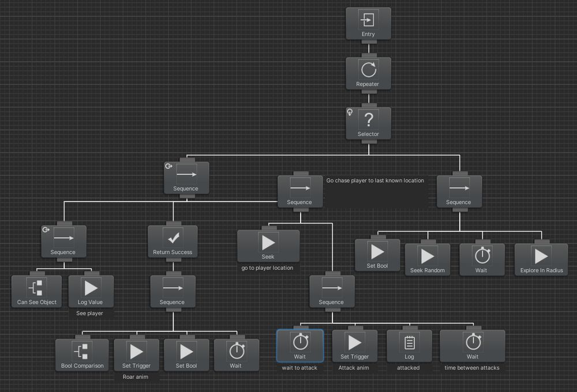Screen dimensions: 577x392
Task: Select the Repeater node
Action: (368, 74)
